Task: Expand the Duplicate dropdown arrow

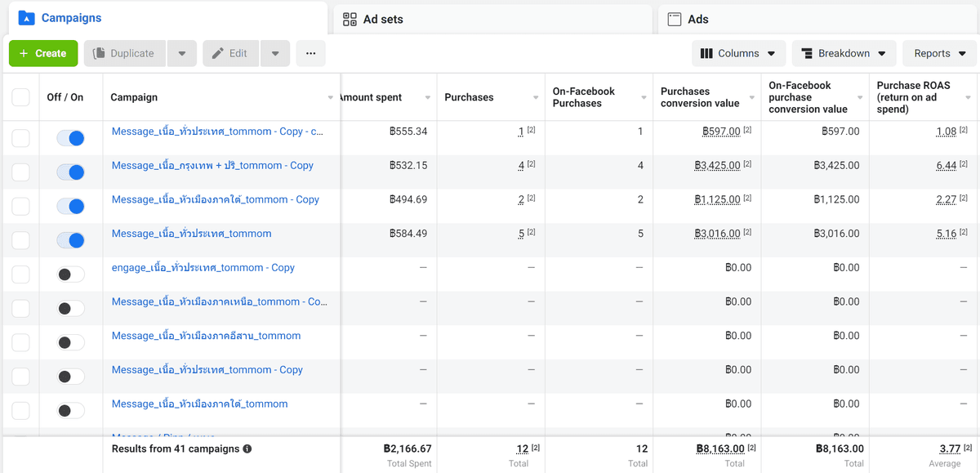Action: (x=181, y=54)
